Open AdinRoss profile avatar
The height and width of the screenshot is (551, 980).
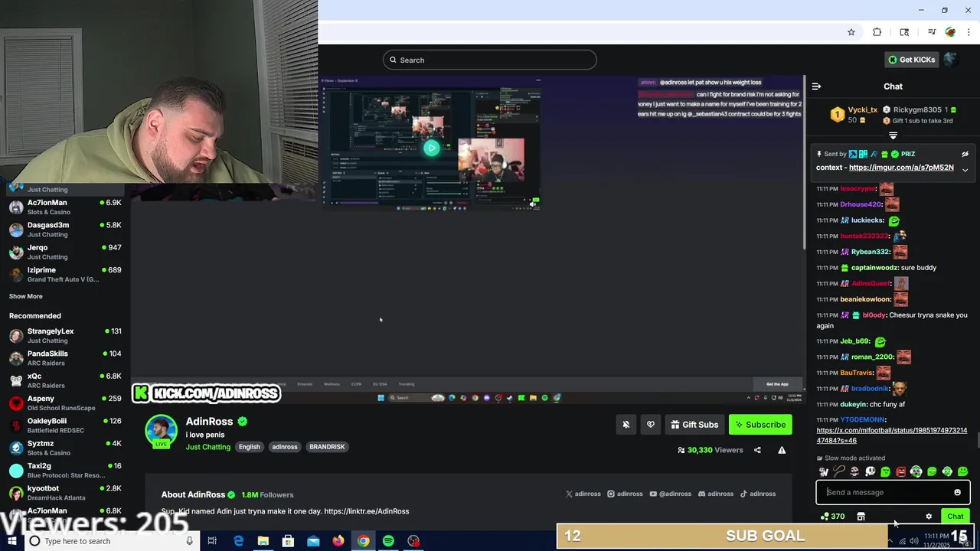pyautogui.click(x=162, y=431)
